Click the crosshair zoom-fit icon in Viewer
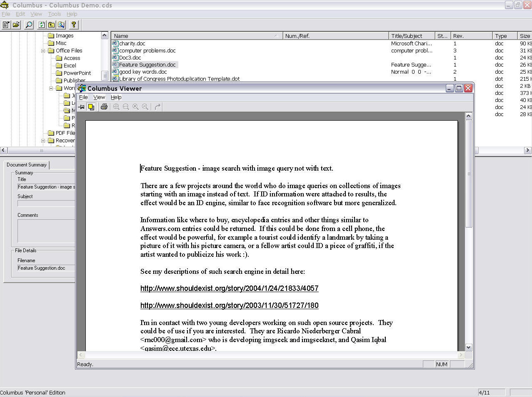This screenshot has width=532, height=397. 116,107
